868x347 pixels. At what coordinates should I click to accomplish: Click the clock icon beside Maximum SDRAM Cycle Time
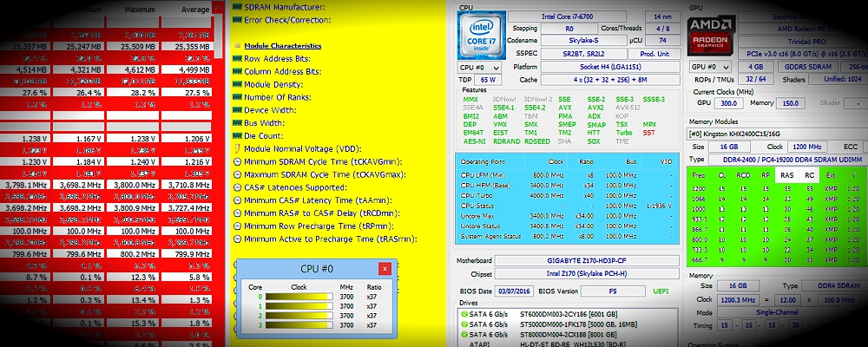pyautogui.click(x=238, y=174)
